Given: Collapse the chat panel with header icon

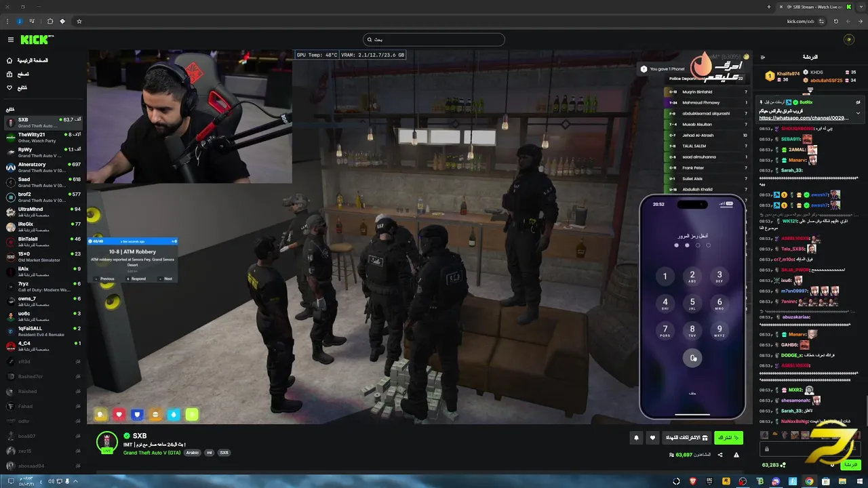Looking at the screenshot, I should [762, 57].
